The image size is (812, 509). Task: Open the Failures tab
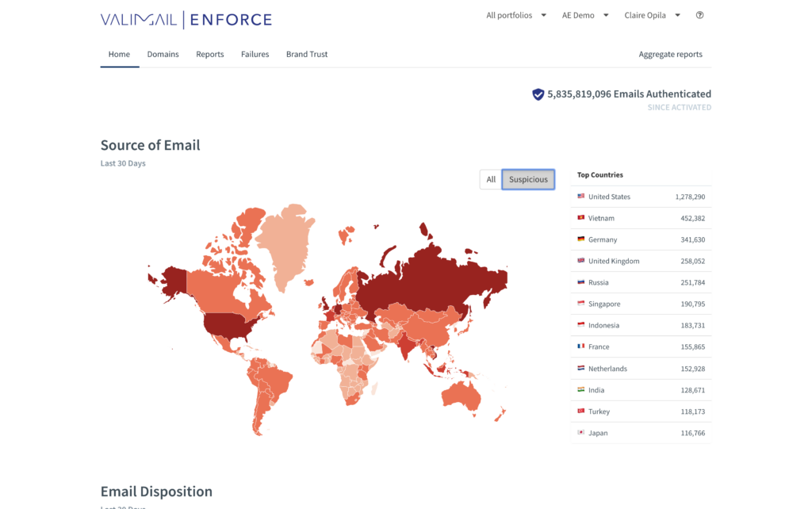255,55
